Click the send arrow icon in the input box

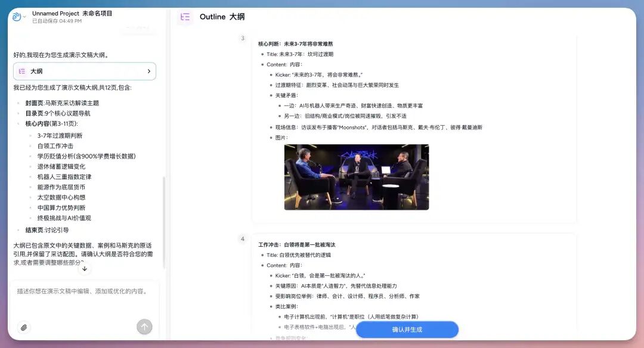coord(144,327)
